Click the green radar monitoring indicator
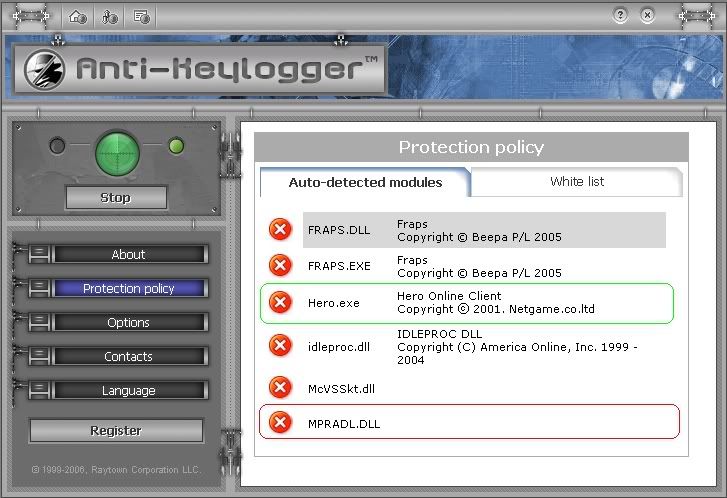This screenshot has height=498, width=727. coord(117,153)
